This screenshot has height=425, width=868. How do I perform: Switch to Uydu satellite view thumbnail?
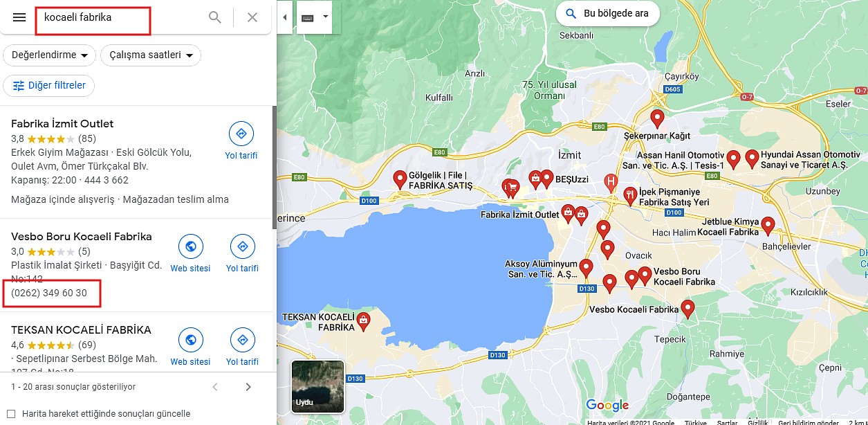[x=317, y=386]
